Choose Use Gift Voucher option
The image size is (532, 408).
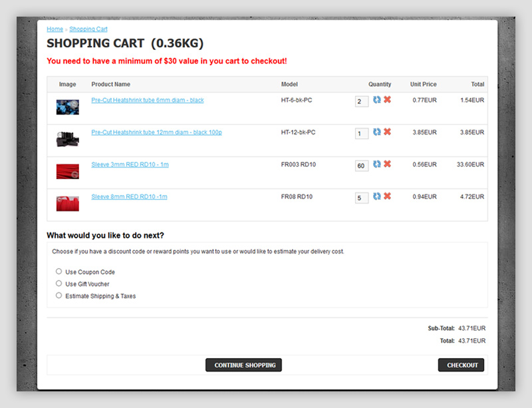[59, 284]
